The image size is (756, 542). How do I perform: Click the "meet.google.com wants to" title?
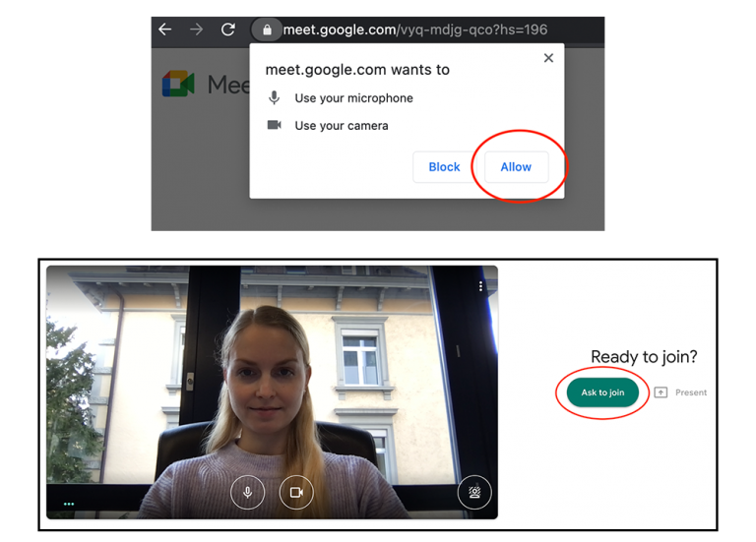357,70
